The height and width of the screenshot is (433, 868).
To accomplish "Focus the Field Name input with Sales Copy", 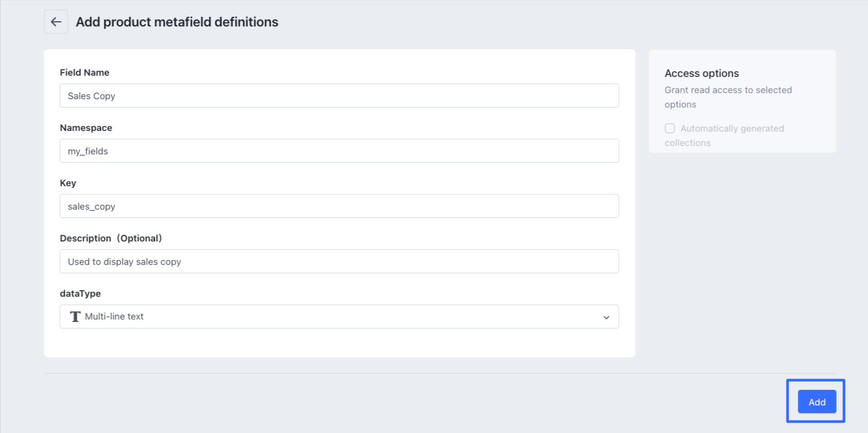I will coord(339,95).
